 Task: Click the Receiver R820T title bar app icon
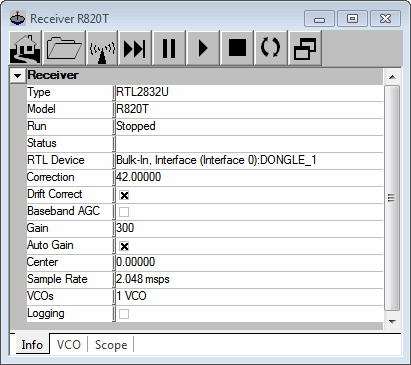coord(17,19)
